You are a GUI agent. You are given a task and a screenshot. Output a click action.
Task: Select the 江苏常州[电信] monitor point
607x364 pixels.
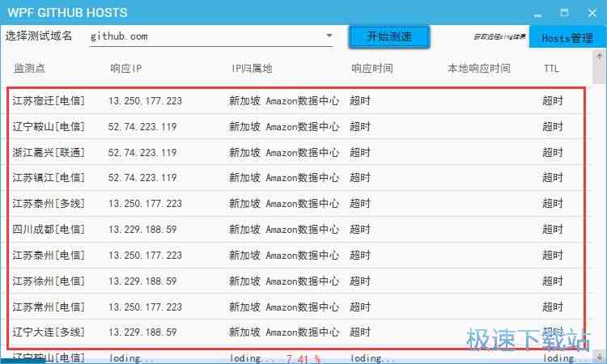[49, 307]
